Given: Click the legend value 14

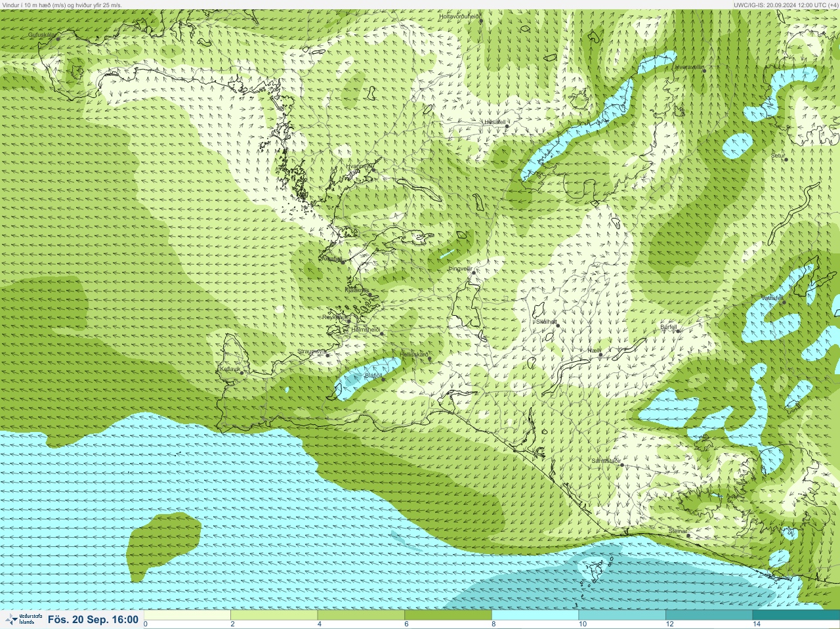Looking at the screenshot, I should click(756, 624).
